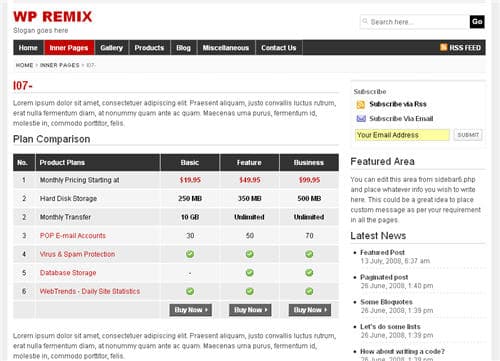The width and height of the screenshot is (500, 361).
Task: Click the Your Email Address field
Action: (x=402, y=135)
